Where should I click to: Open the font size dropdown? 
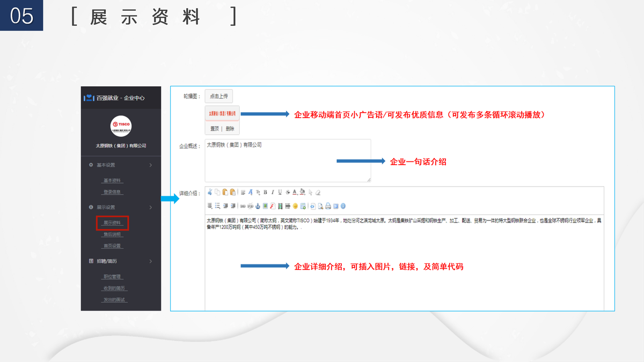click(258, 192)
